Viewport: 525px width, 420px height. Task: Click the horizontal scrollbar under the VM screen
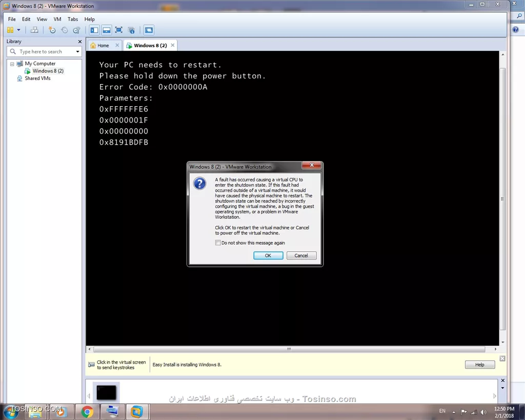289,349
